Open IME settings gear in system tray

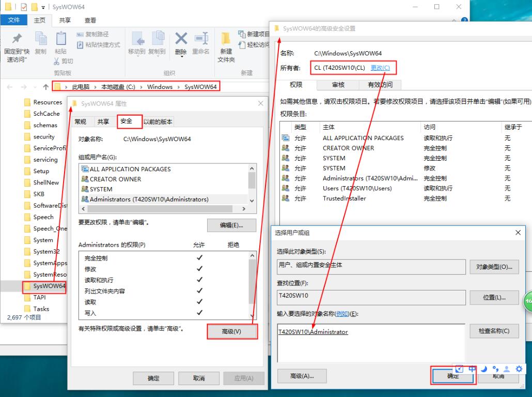[520, 369]
